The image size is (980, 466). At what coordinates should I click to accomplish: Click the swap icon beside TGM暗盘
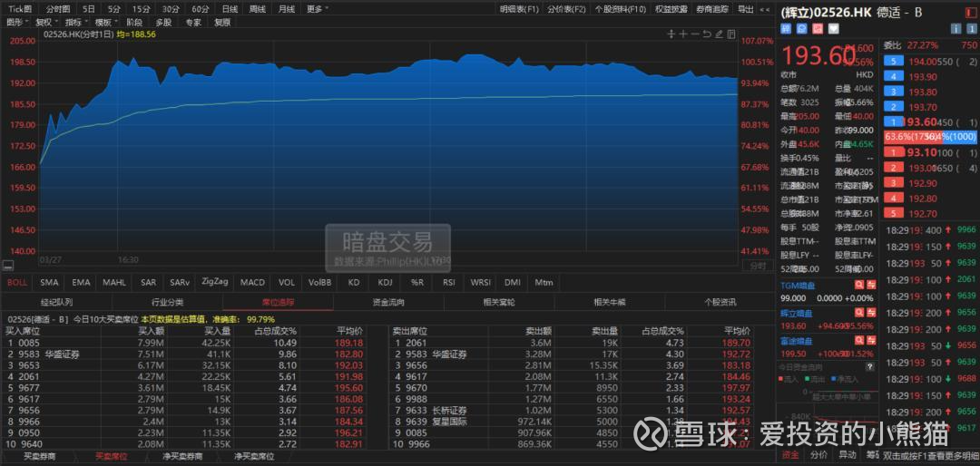point(871,285)
